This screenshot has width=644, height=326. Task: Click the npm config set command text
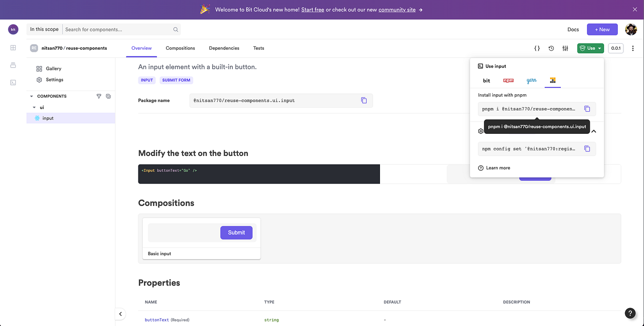tap(529, 149)
